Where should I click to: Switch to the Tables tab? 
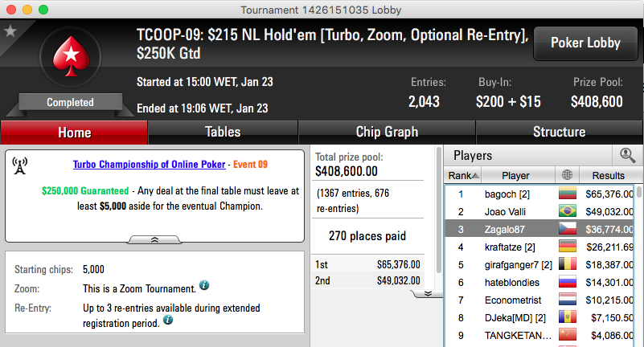pyautogui.click(x=223, y=132)
